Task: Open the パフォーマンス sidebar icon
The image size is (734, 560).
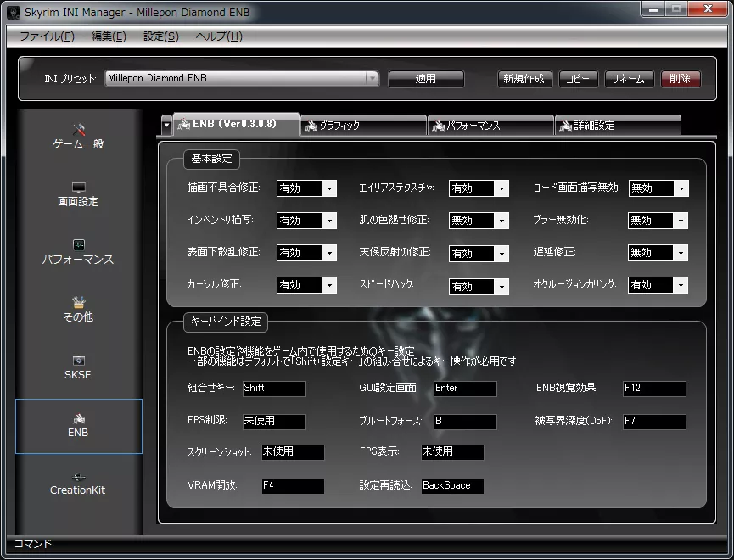Action: click(x=79, y=244)
